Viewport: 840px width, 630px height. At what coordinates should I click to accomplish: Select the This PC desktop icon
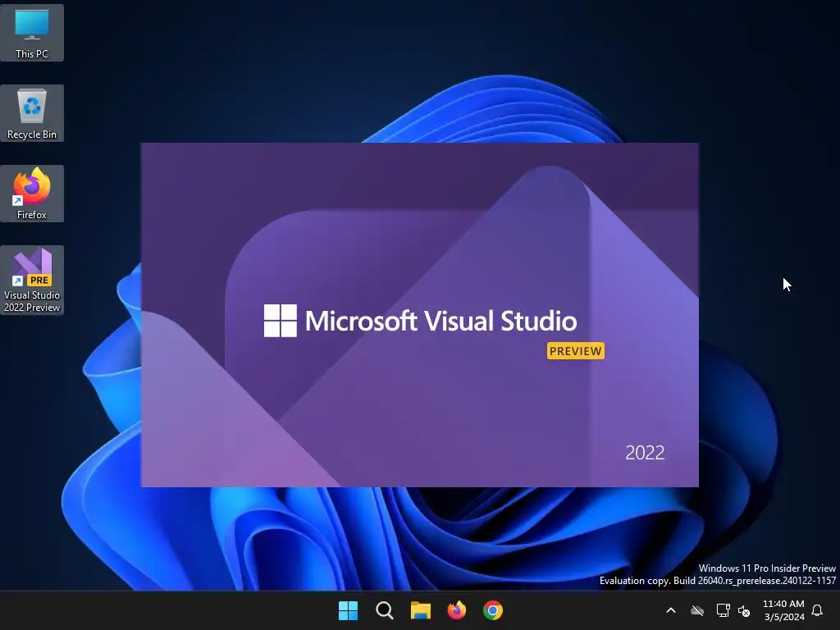pyautogui.click(x=32, y=33)
